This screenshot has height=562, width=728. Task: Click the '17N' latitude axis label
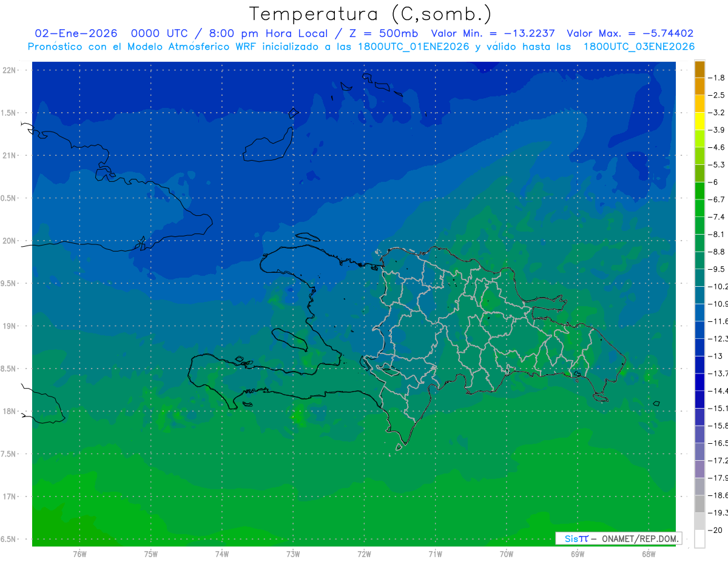[x=8, y=497]
